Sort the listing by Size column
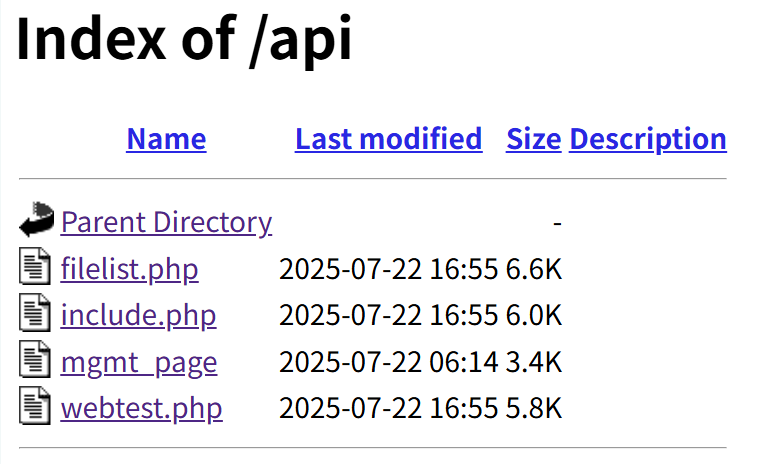The image size is (781, 464). [533, 139]
